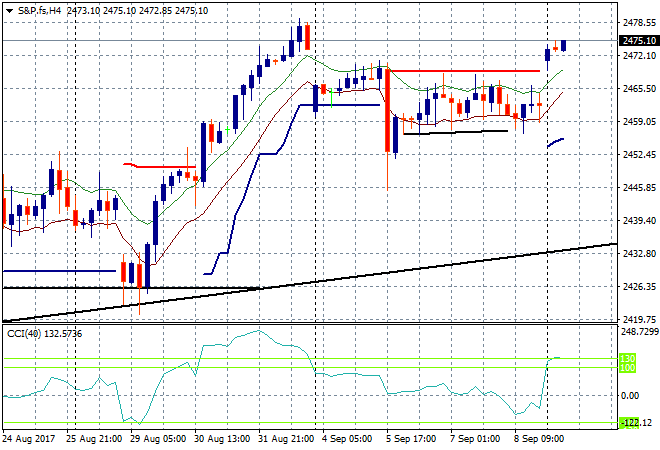Screen dimensions: 660x450
Task: Select the CCI level label 130
Action: click(627, 359)
